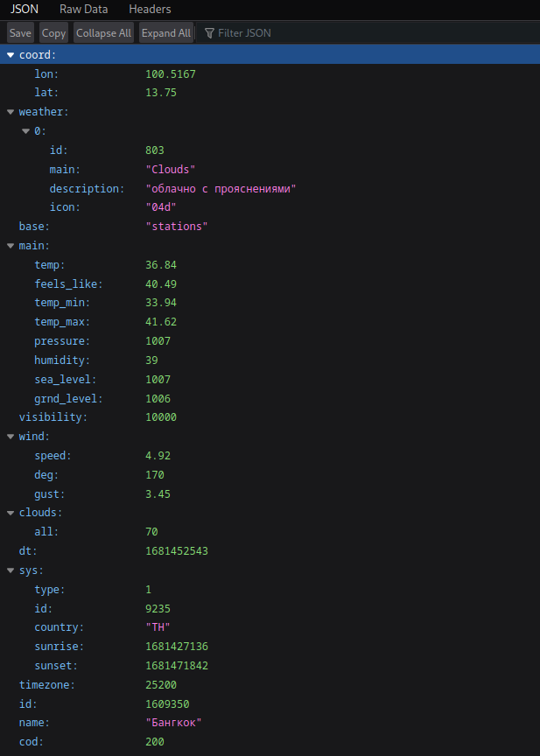Select the grnd_level value 1006
Screen dimensions: 540x756
click(x=158, y=399)
